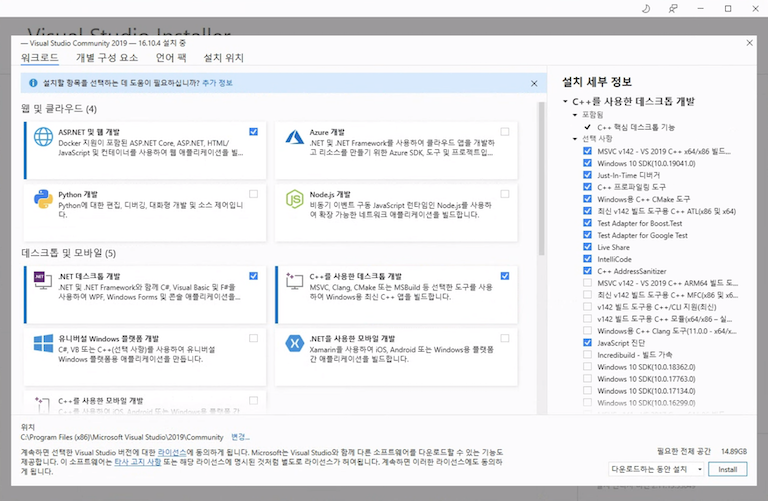Click the Node.js development logo icon

295,199
